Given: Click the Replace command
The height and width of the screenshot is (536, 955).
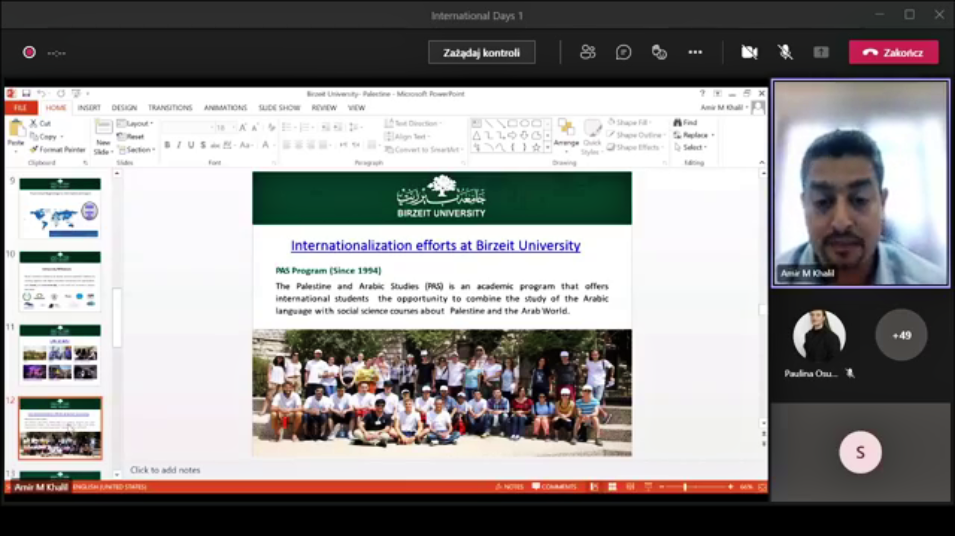Looking at the screenshot, I should 694,135.
